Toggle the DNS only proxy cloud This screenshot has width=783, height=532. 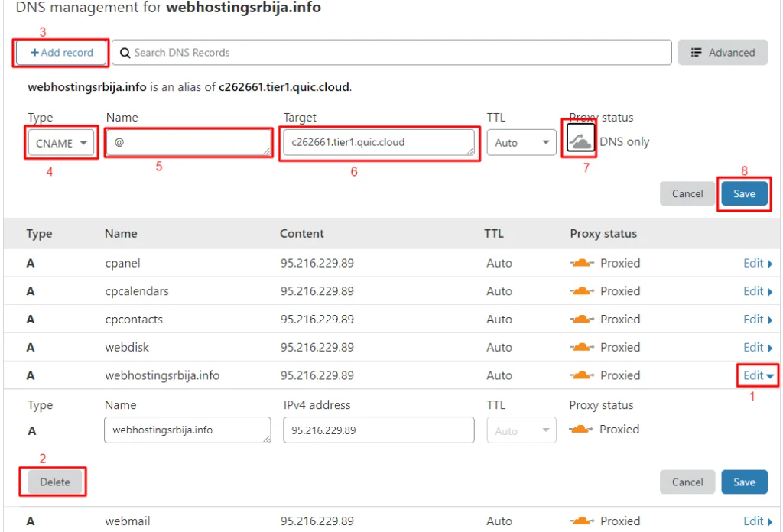(581, 138)
